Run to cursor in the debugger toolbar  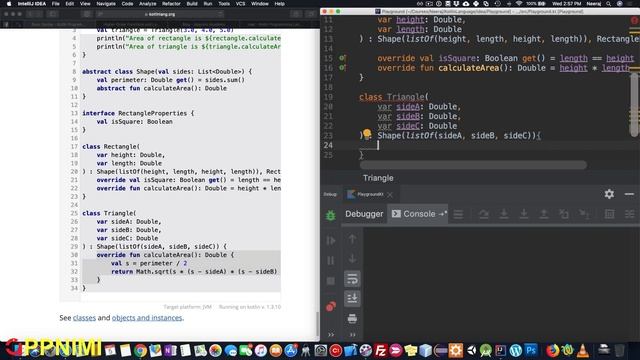[584, 214]
